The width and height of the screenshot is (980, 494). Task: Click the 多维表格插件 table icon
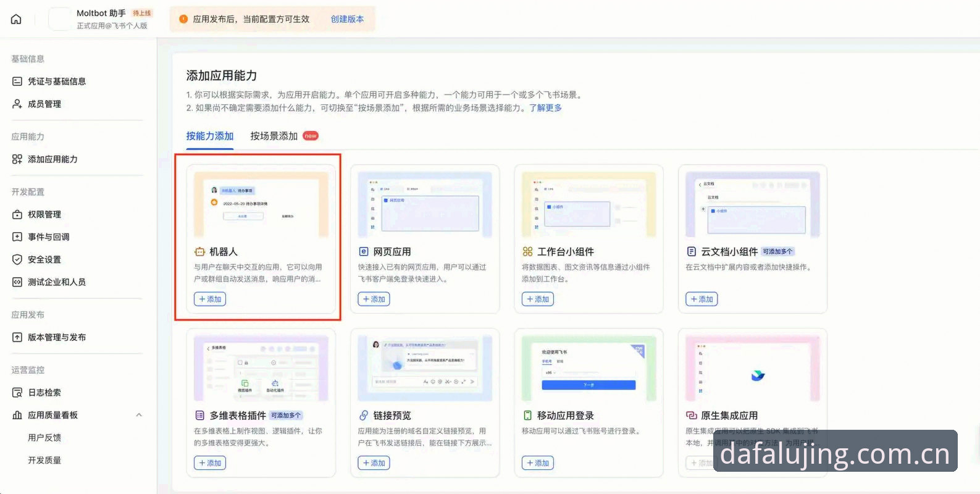199,416
